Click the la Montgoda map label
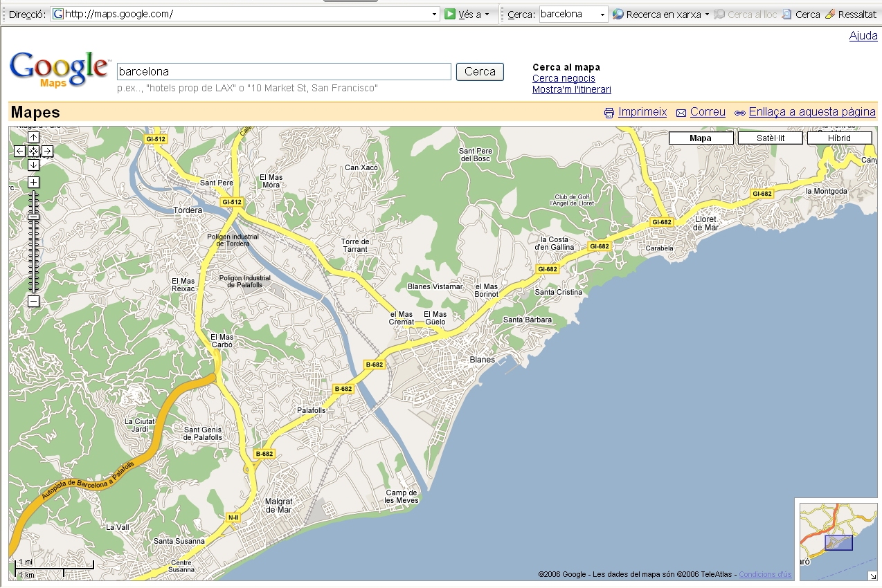Screen dimensions: 882x588 (827, 191)
